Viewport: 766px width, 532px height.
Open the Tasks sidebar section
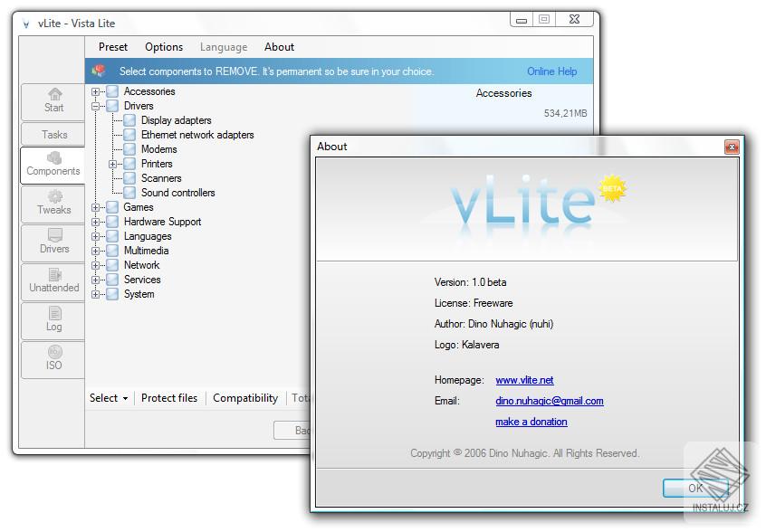coord(53,134)
